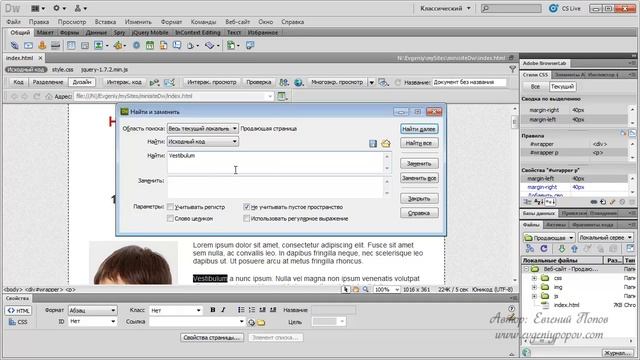The width and height of the screenshot is (640, 360).
Task: Click the save query disk icon in dialog
Action: click(373, 143)
